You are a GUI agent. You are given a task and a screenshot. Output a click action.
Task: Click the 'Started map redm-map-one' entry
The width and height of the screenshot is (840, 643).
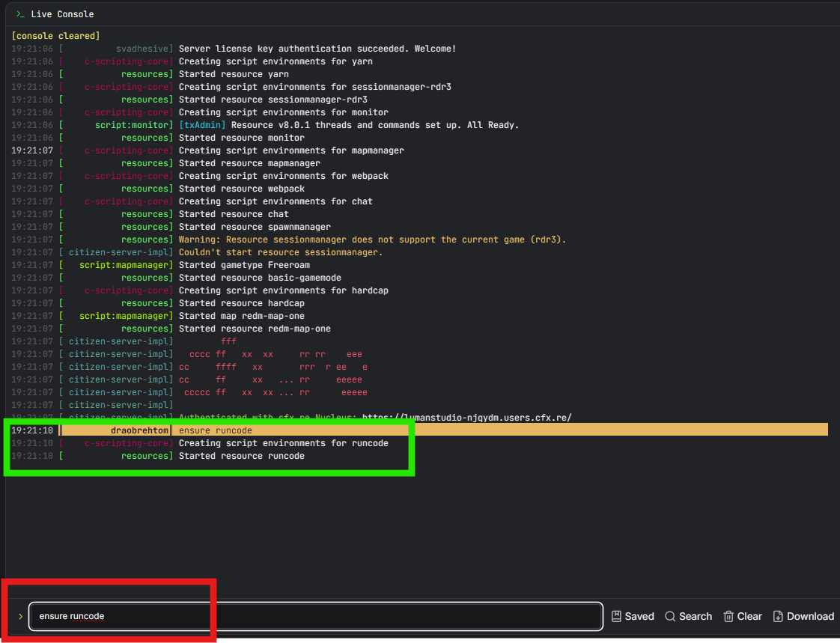(241, 316)
